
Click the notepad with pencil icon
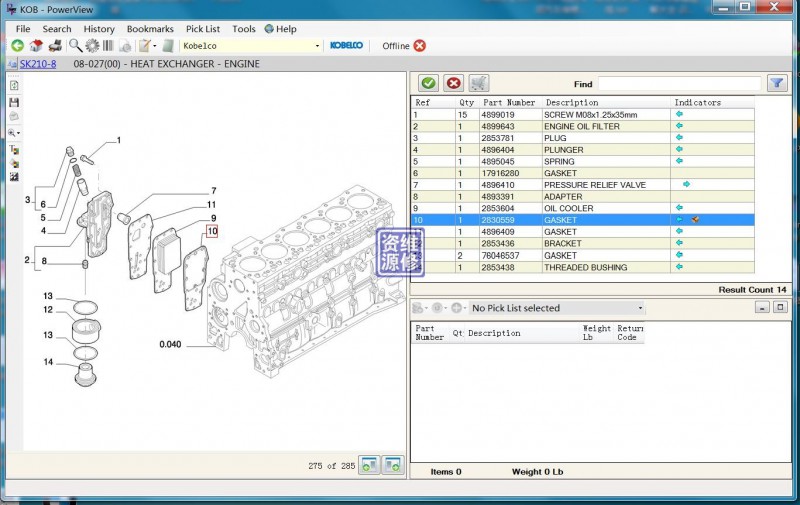[x=145, y=46]
